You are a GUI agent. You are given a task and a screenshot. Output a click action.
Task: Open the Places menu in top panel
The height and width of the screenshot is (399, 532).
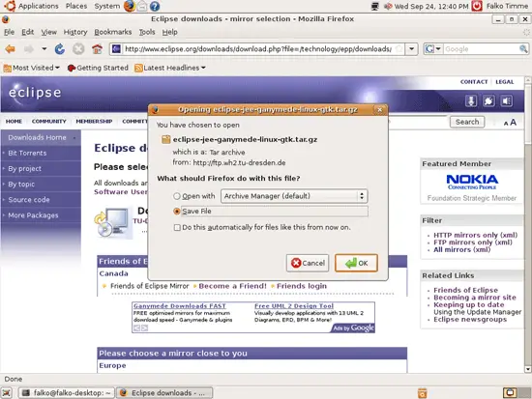pos(76,6)
